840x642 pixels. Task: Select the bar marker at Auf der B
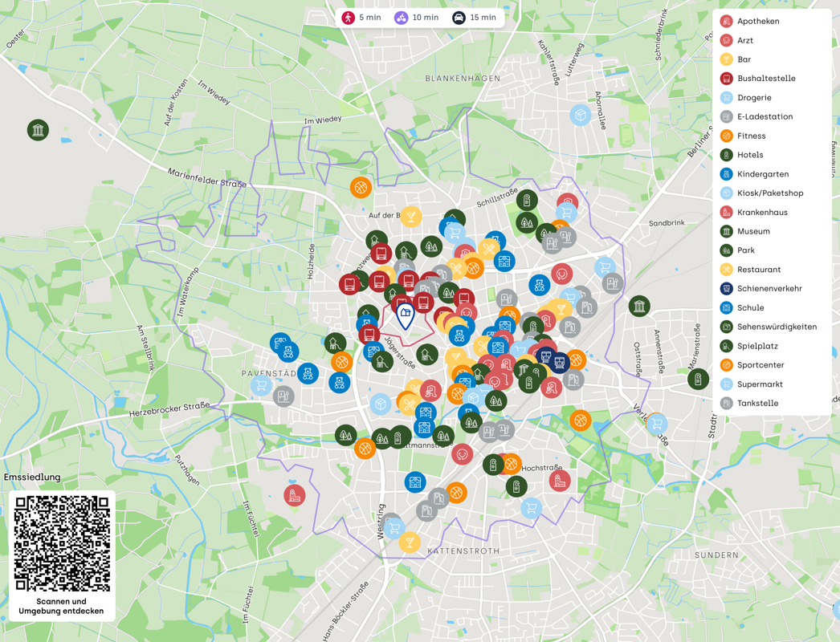tap(411, 217)
